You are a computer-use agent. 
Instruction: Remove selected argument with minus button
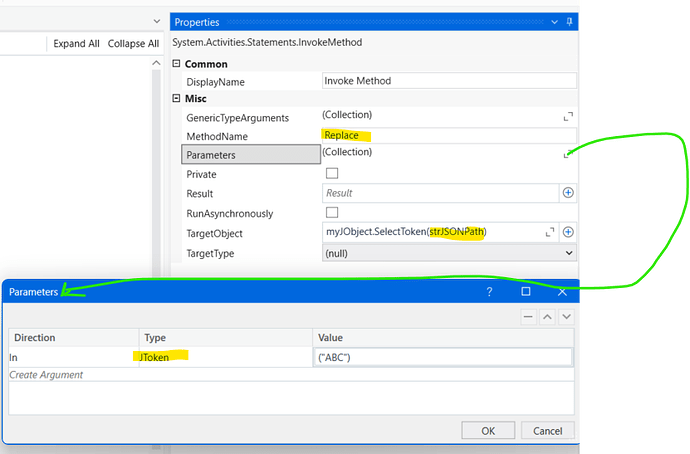tap(529, 317)
